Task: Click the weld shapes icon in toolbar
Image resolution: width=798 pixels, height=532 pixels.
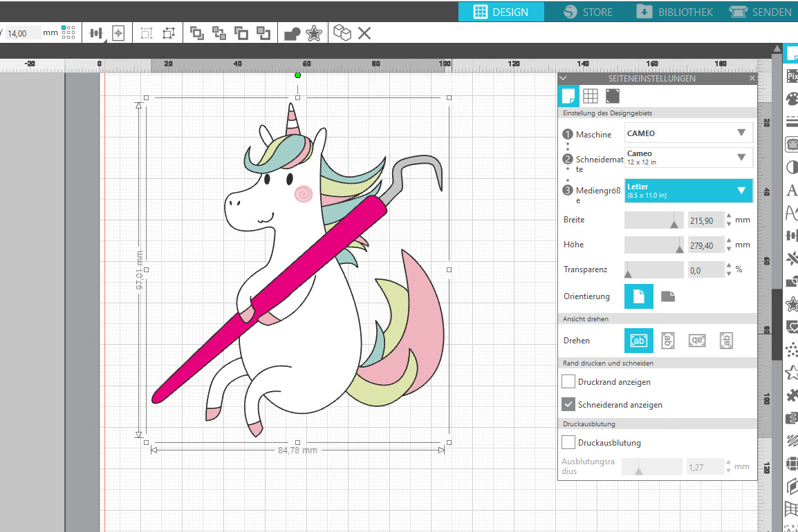Action: point(293,33)
